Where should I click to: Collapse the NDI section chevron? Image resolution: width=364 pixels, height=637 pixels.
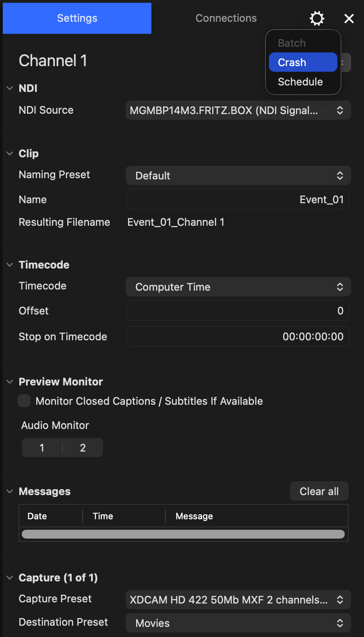pos(10,88)
